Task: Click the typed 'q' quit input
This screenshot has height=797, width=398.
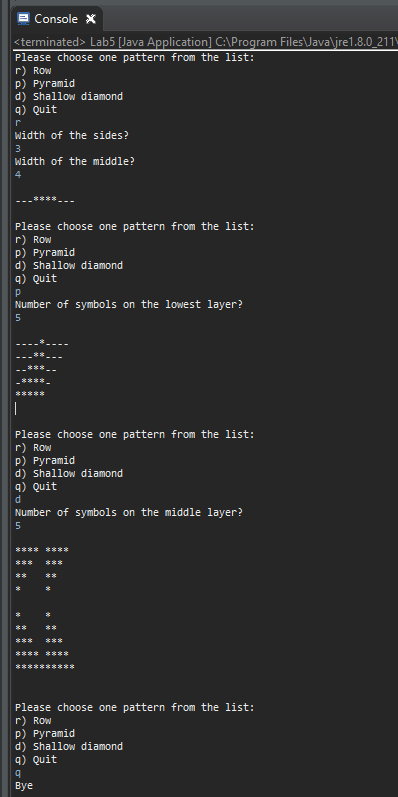Action: coord(18,773)
